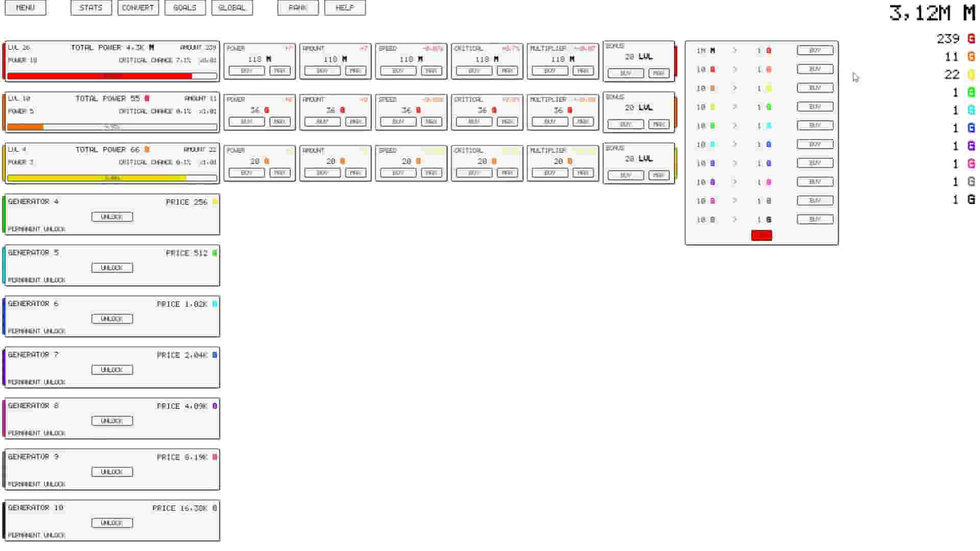The height and width of the screenshot is (551, 980).
Task: Click the Help button
Action: point(345,8)
